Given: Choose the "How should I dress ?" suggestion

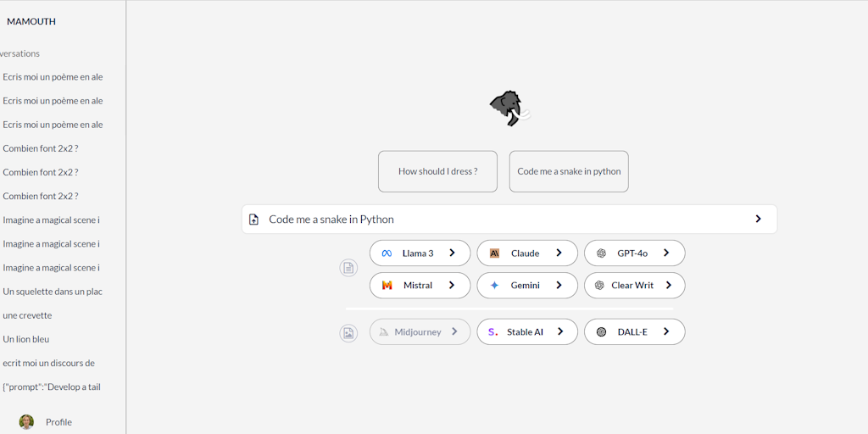Looking at the screenshot, I should point(437,171).
